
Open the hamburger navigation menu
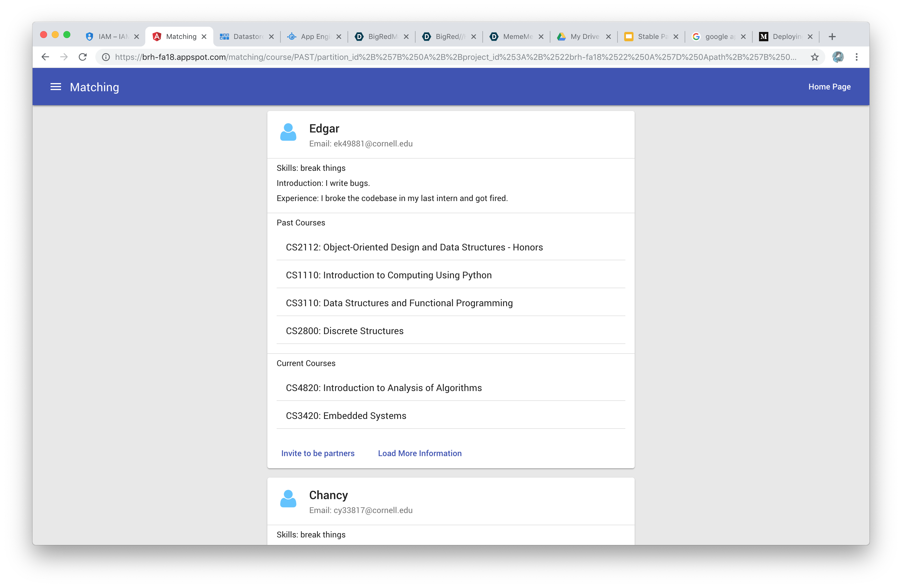click(56, 87)
